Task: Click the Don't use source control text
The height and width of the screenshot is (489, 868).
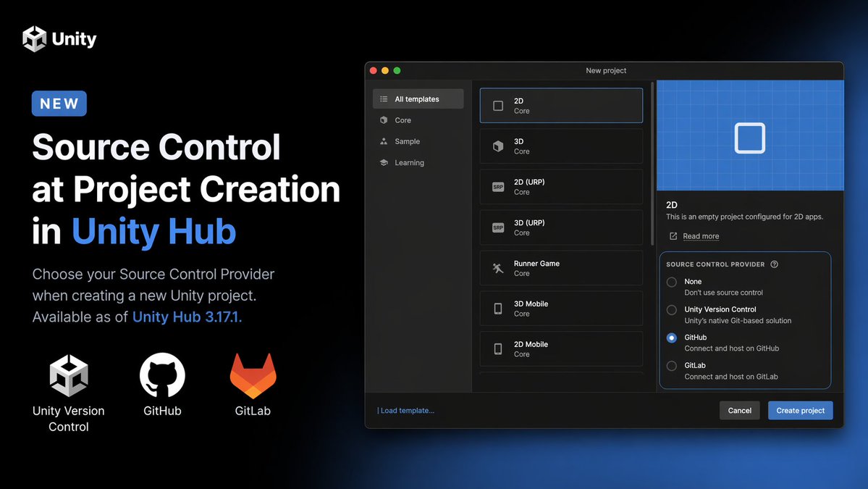Action: tap(723, 293)
